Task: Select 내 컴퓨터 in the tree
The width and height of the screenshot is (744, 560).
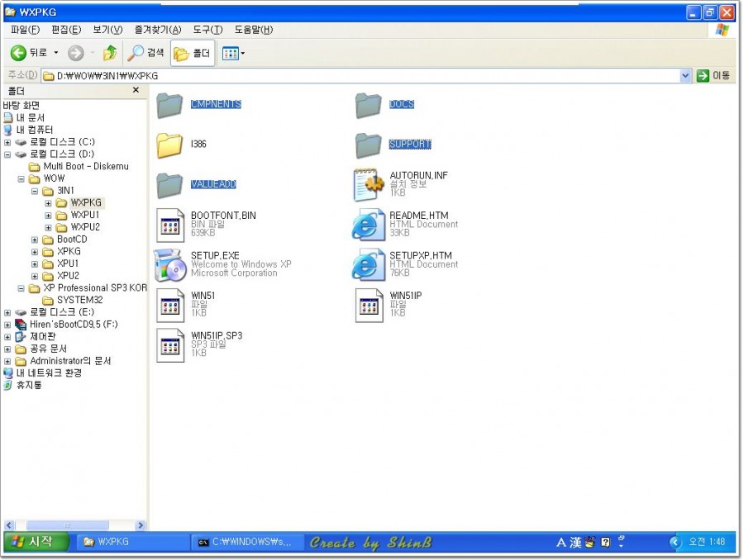Action: coord(34,130)
